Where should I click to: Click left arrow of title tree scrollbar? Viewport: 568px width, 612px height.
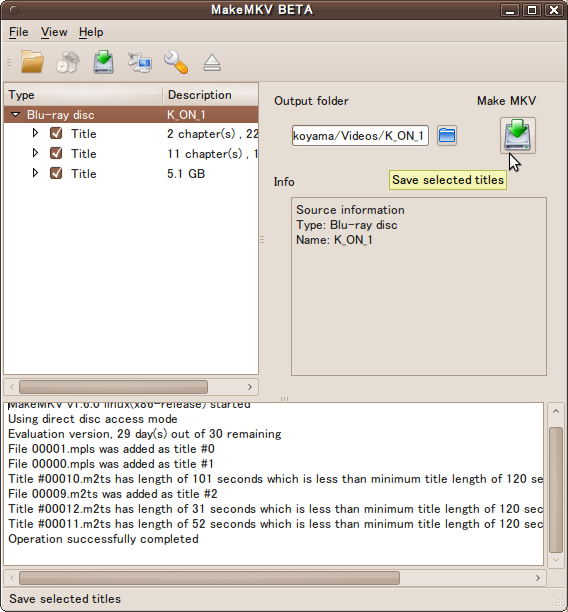point(12,387)
